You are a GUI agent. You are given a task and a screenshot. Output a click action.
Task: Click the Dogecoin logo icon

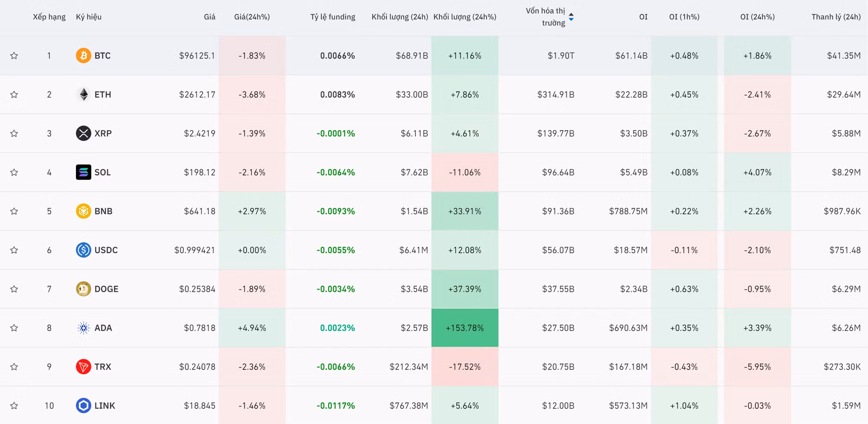[x=83, y=289]
